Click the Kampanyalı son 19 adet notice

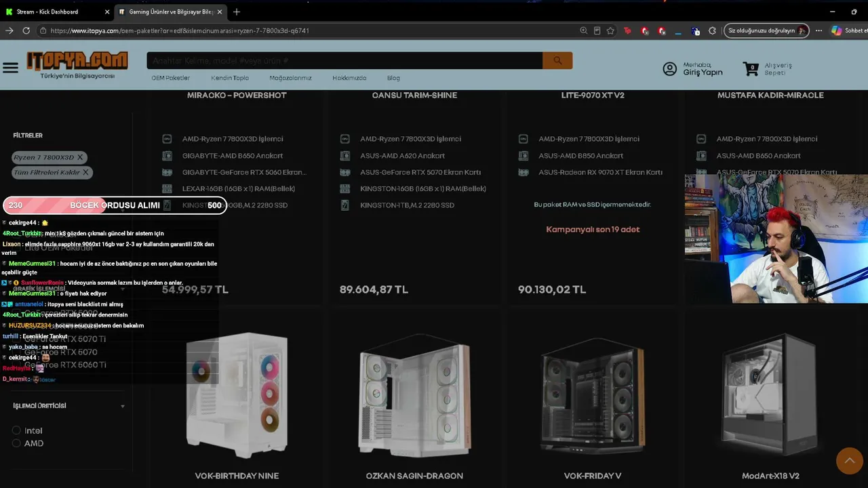coord(593,229)
